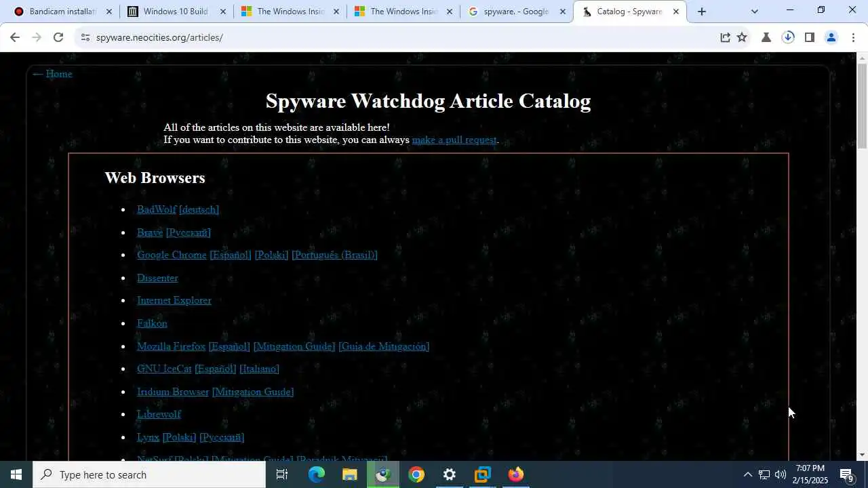Open Google Chrome Português (Brasil) translation
The width and height of the screenshot is (868, 488).
tap(334, 255)
